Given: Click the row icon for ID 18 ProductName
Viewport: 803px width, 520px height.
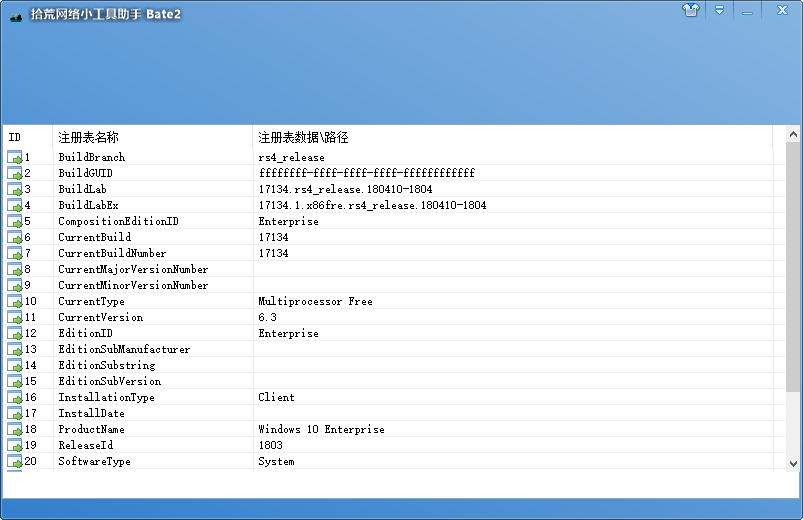Looking at the screenshot, I should pyautogui.click(x=15, y=429).
